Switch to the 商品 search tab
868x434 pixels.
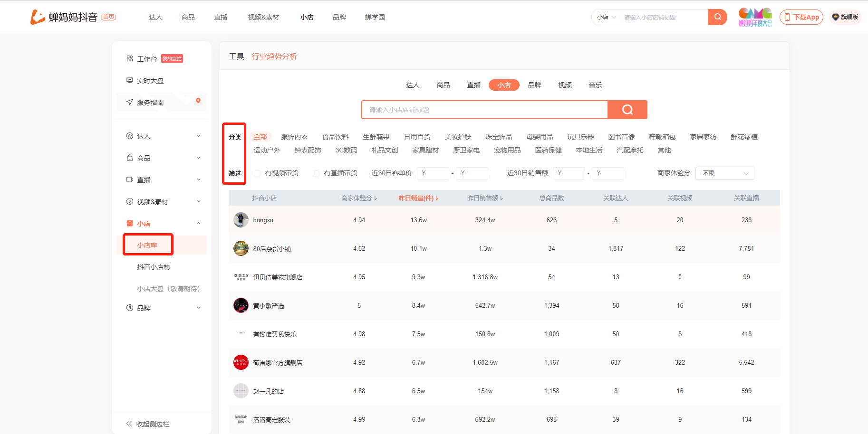pyautogui.click(x=443, y=85)
